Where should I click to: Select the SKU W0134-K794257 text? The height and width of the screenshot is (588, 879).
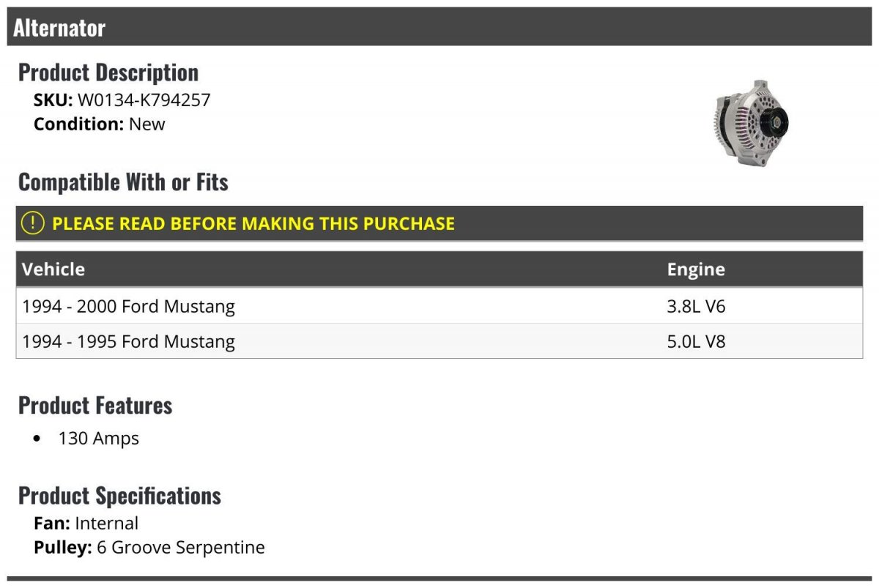pyautogui.click(x=144, y=100)
